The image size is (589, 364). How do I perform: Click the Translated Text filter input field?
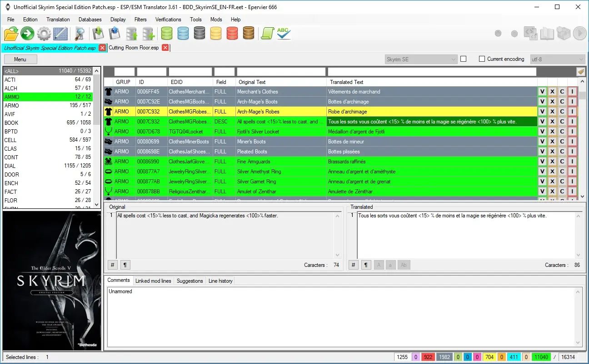pos(432,72)
